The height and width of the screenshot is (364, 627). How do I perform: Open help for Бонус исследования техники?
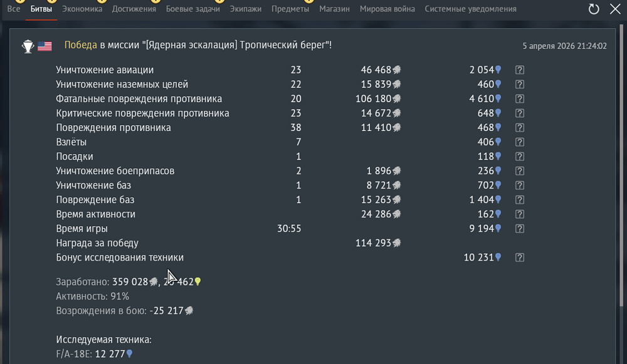519,257
